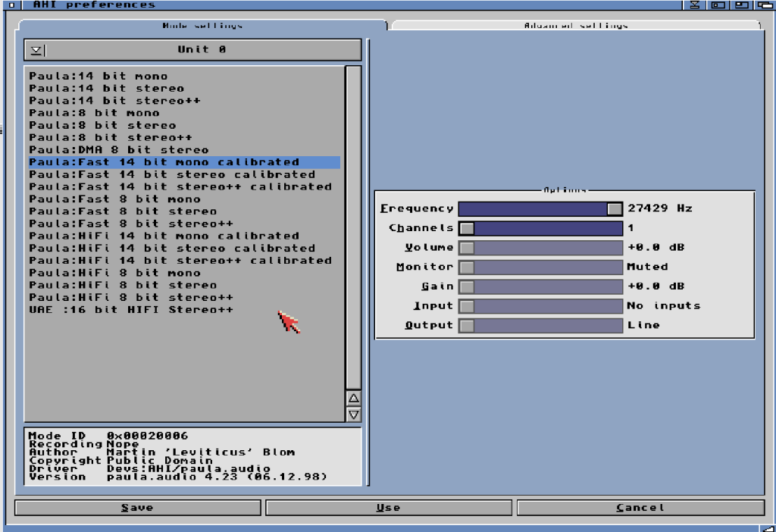Click the window resize gadget at bottom-right corner
This screenshot has height=532, width=776.
tap(768, 527)
